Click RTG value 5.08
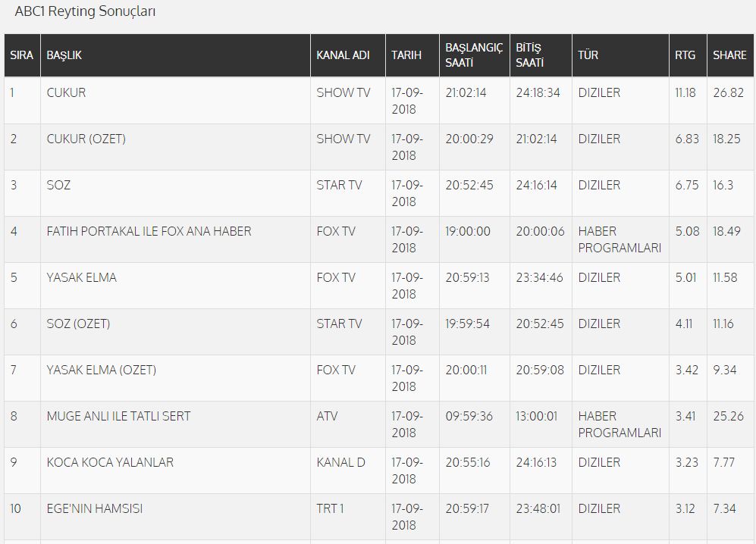756x544 pixels. click(687, 231)
